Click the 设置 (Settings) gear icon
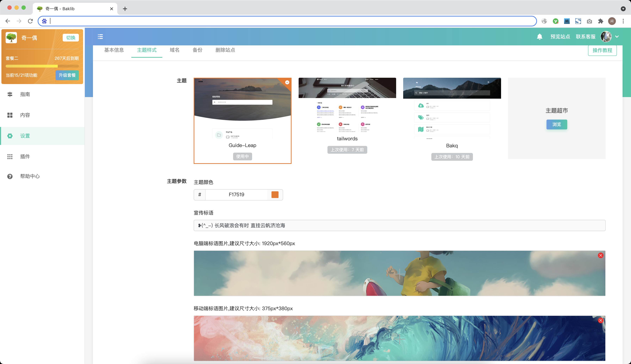The height and width of the screenshot is (364, 631). tap(10, 136)
